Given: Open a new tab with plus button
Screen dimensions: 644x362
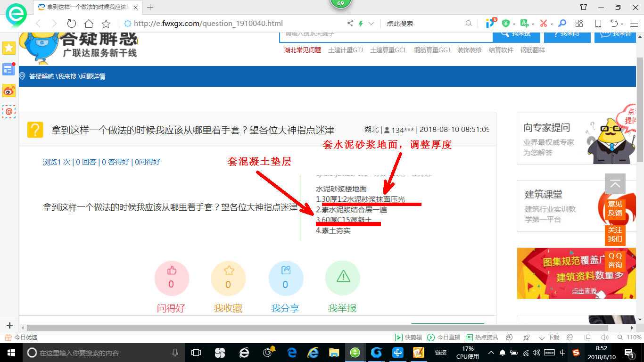Looking at the screenshot, I should coord(150,7).
